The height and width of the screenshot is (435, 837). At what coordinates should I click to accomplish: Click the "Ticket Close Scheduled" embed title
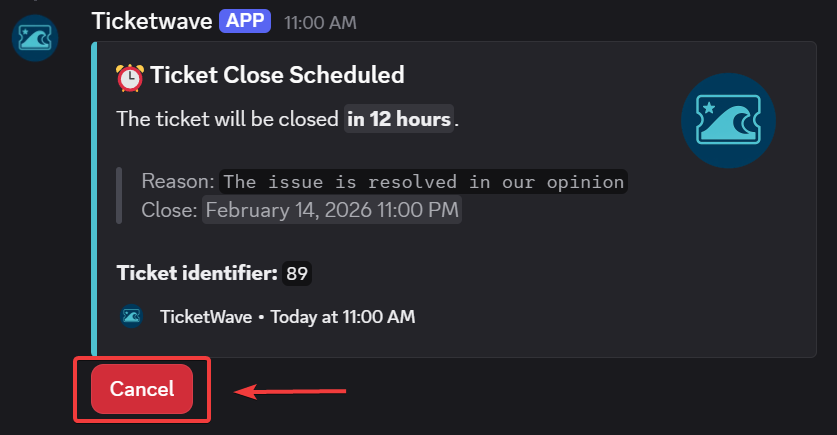[277, 75]
